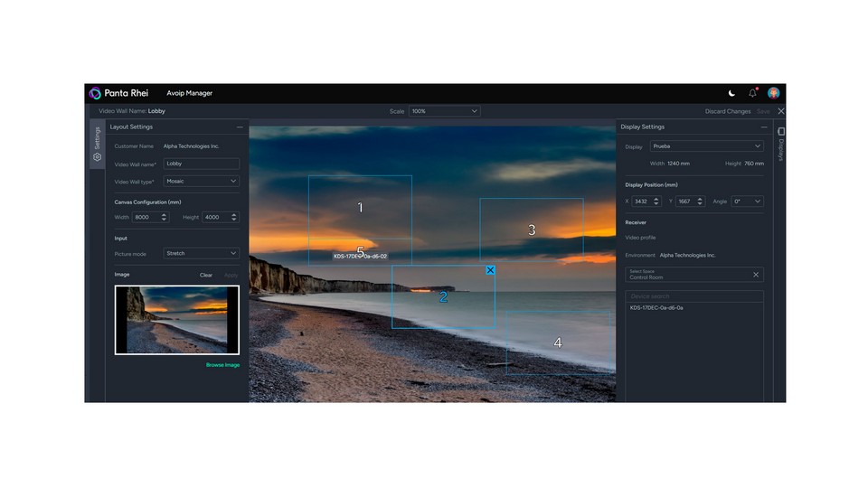Open the Video Wall type Mosaic dropdown
Viewport: 868px width, 488px height.
(202, 181)
